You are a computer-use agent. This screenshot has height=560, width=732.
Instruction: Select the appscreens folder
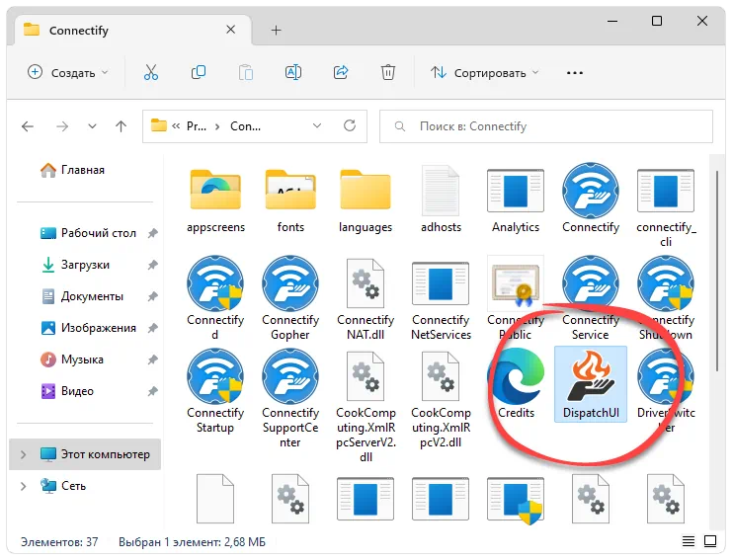pos(215,200)
